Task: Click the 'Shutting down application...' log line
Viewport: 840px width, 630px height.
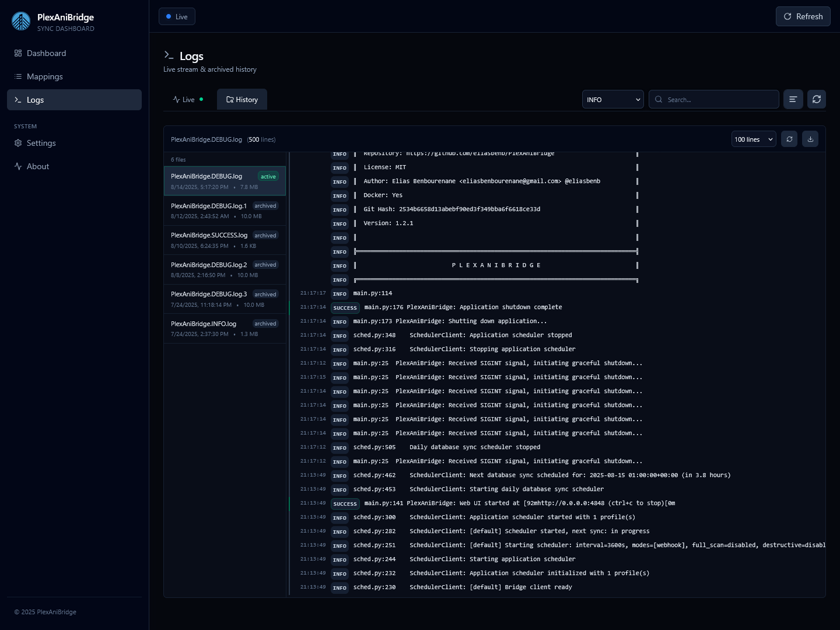Action: pyautogui.click(x=557, y=321)
